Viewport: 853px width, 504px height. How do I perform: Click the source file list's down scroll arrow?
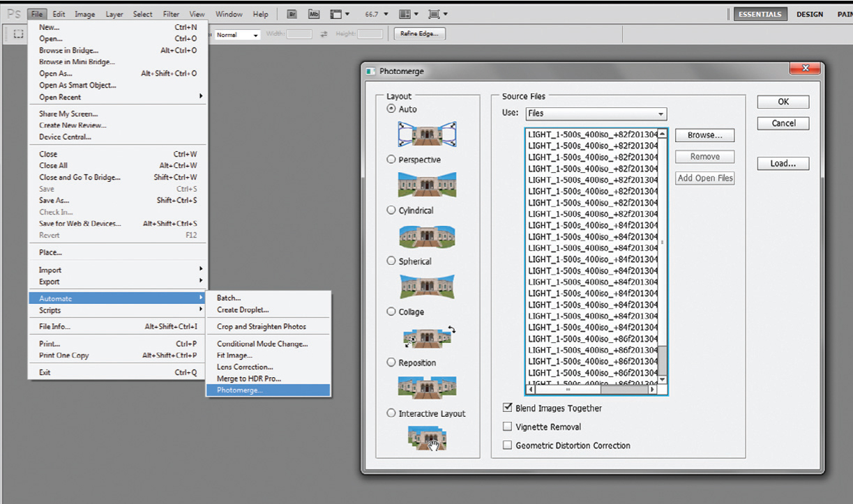pos(663,380)
